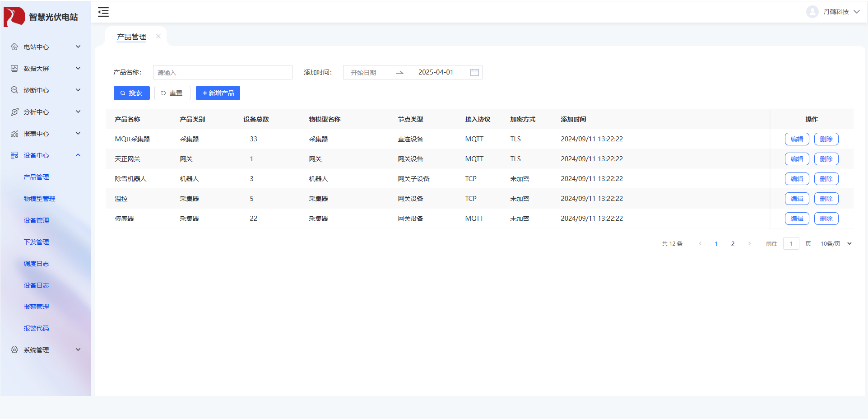This screenshot has height=419, width=868.
Task: Click the 电站中心 home icon
Action: [x=14, y=47]
